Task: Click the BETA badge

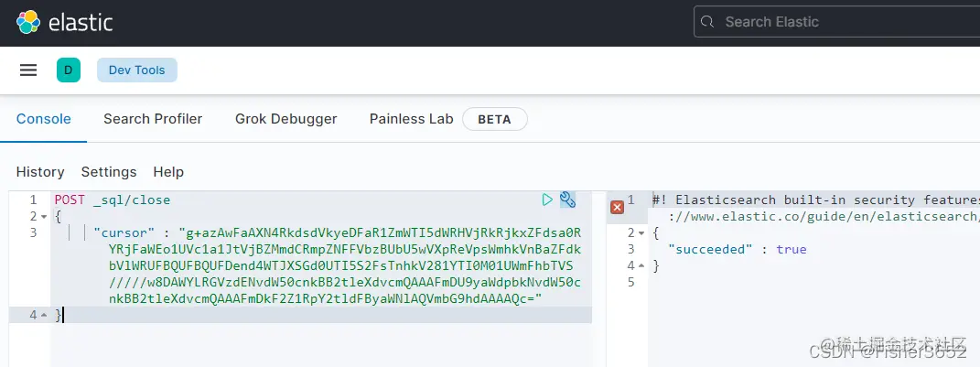Action: pyautogui.click(x=495, y=119)
